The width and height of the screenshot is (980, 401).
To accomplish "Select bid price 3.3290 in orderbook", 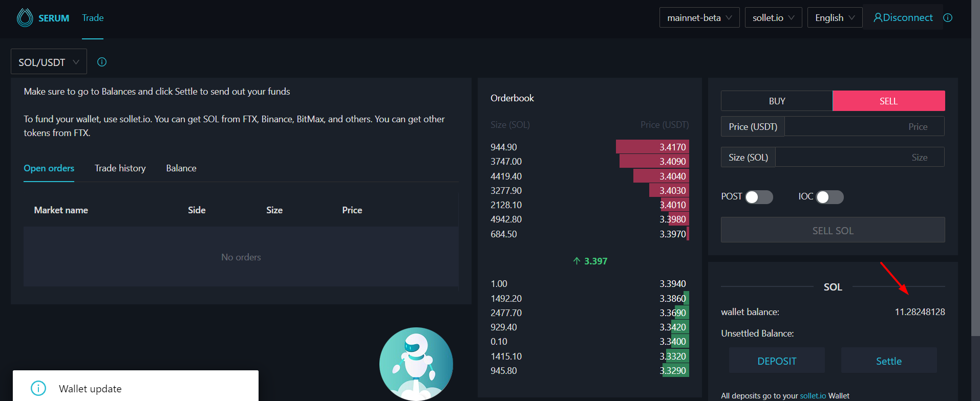I will pos(673,370).
